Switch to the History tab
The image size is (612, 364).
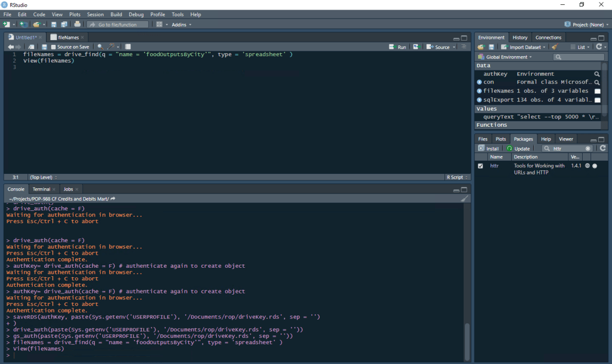click(520, 38)
